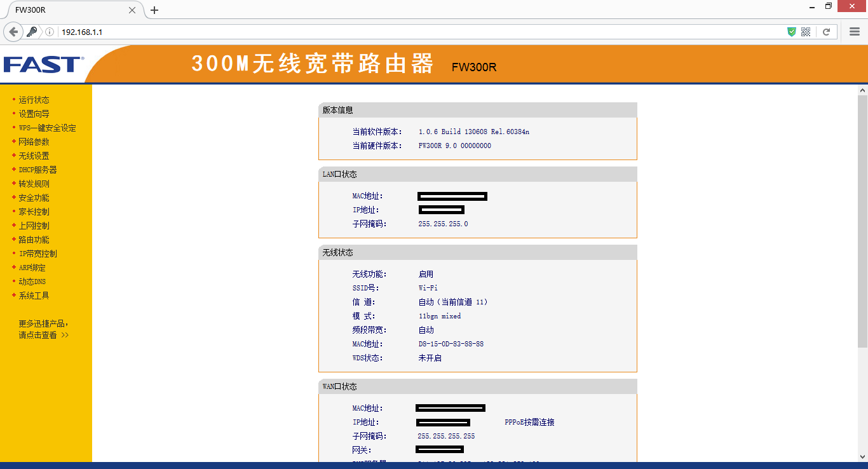Open a new tab with the plus button
Image resolution: width=868 pixels, height=469 pixels.
[154, 10]
